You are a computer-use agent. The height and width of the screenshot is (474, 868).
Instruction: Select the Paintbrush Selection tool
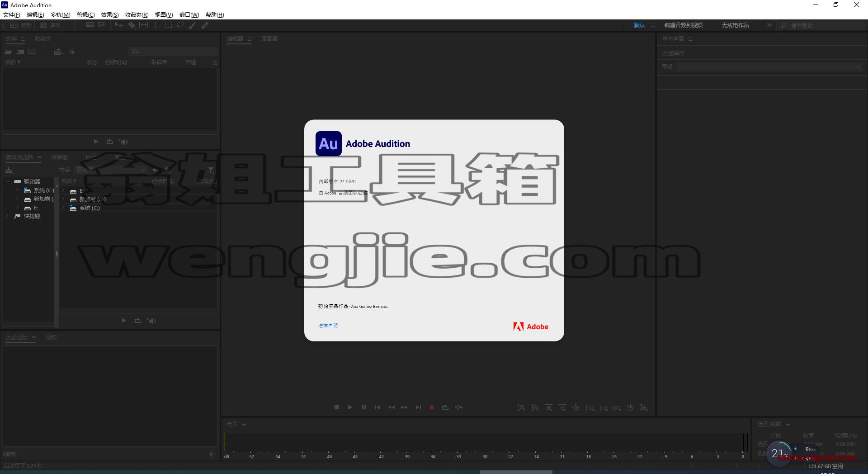192,25
